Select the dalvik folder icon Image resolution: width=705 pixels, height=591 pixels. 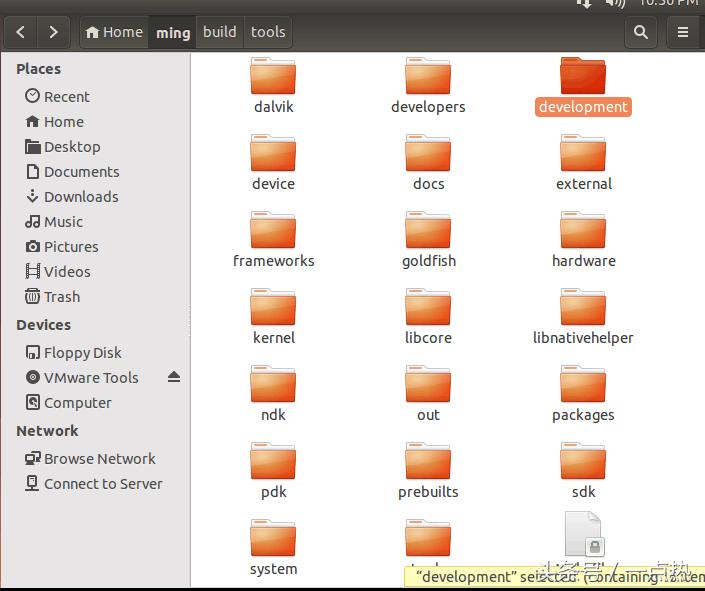click(x=273, y=76)
